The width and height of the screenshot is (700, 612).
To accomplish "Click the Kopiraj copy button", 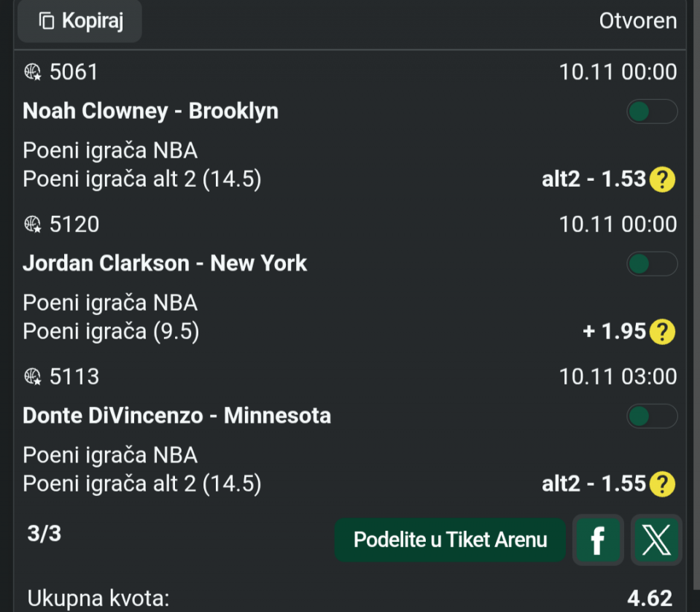I will [79, 21].
